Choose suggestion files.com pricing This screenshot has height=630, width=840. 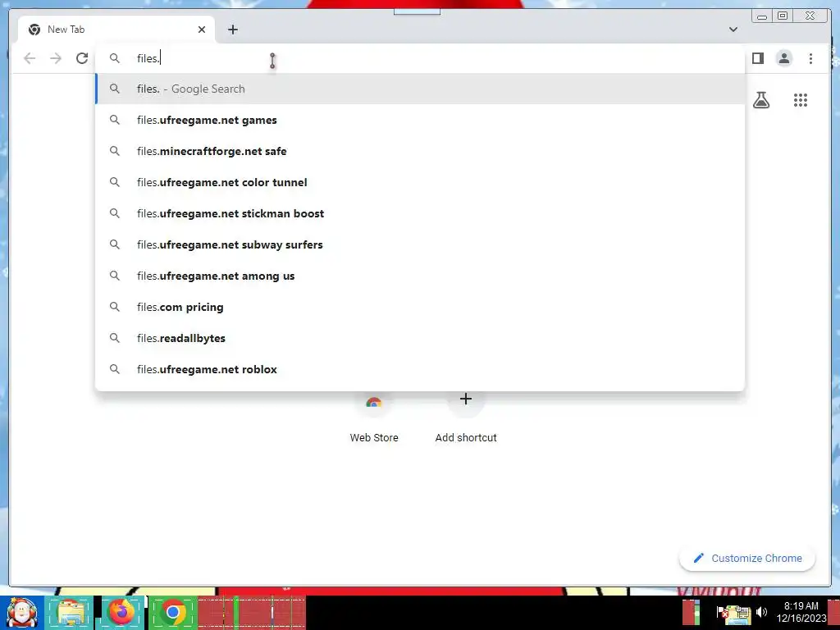[420, 307]
